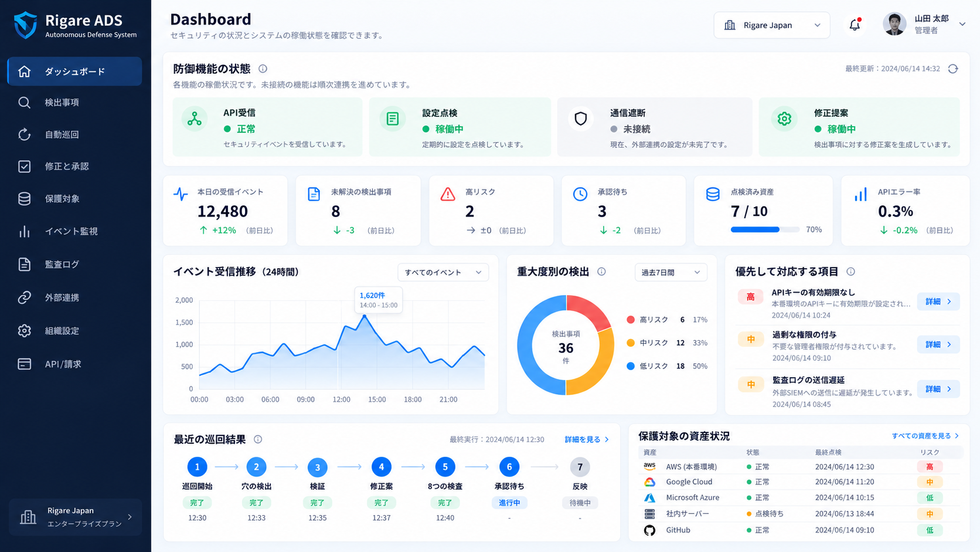This screenshot has height=552, width=980.
Task: Click step 3 検証 circle
Action: 318,468
